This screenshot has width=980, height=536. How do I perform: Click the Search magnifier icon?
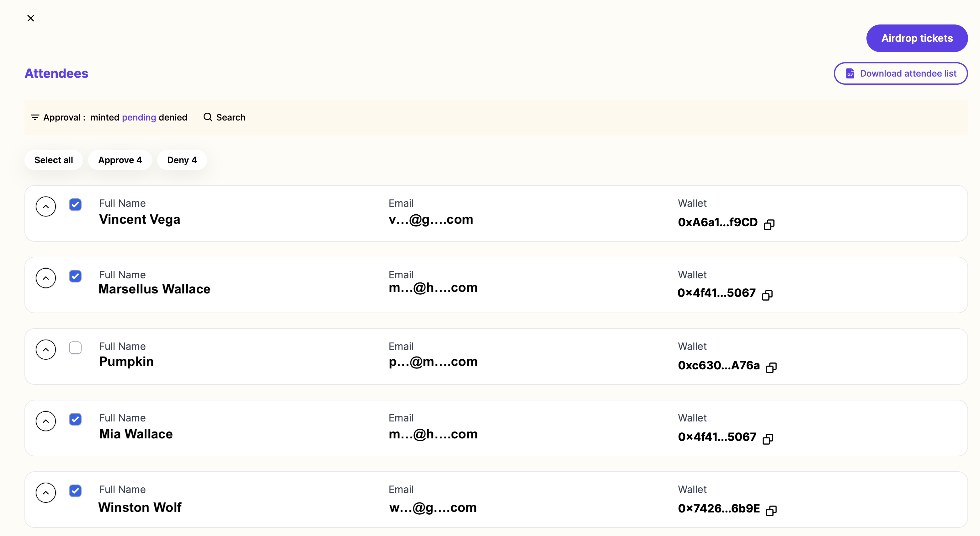(x=207, y=117)
